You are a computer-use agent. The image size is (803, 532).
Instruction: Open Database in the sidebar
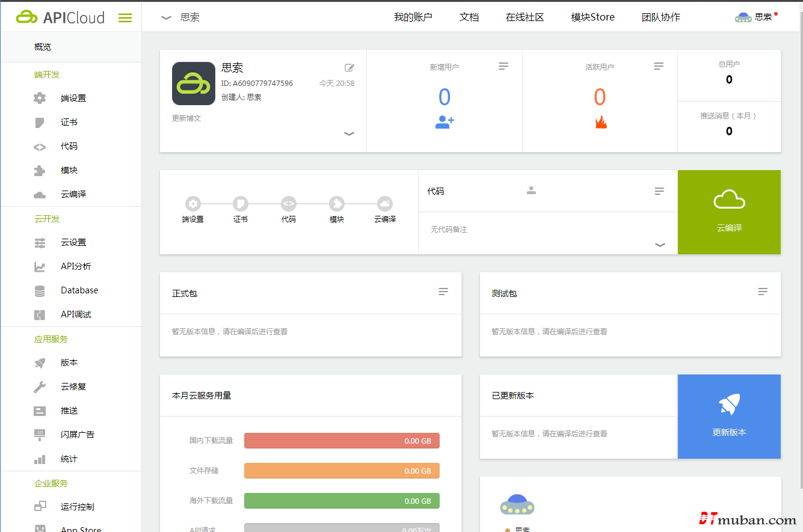tap(79, 290)
